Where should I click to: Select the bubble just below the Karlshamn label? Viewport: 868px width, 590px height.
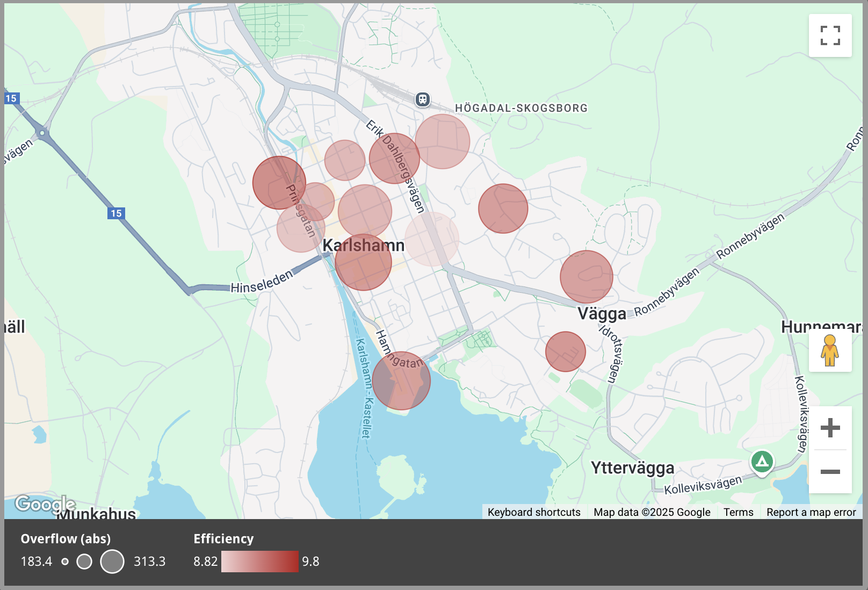(363, 262)
